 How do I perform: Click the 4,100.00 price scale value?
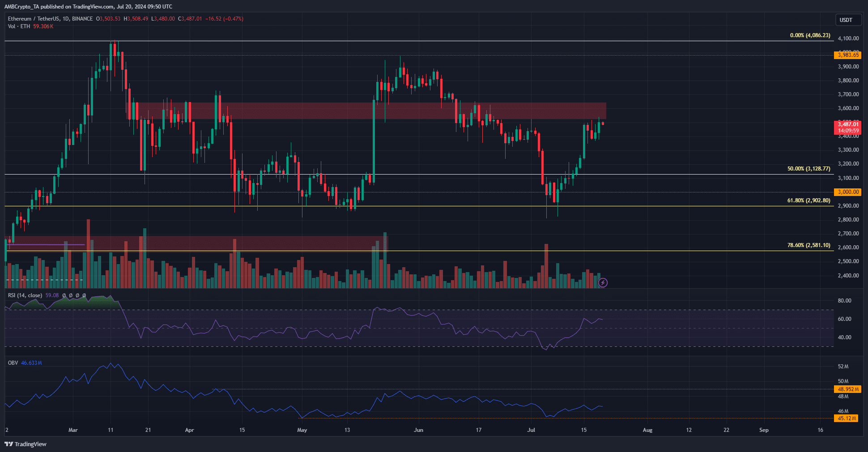[848, 38]
